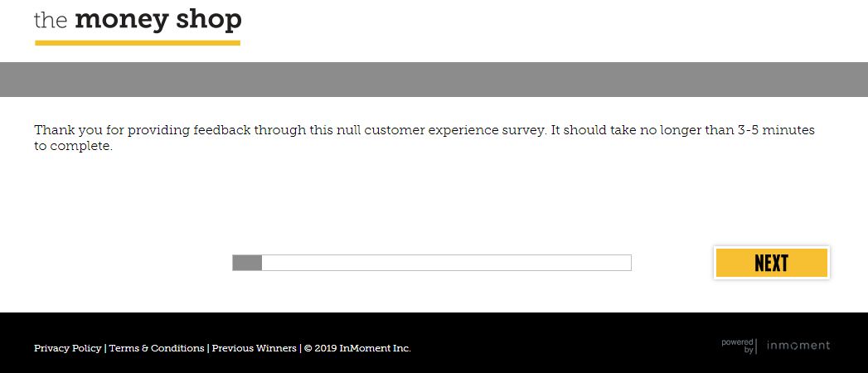Open the Privacy Policy link
Image resolution: width=868 pixels, height=373 pixels.
[67, 348]
